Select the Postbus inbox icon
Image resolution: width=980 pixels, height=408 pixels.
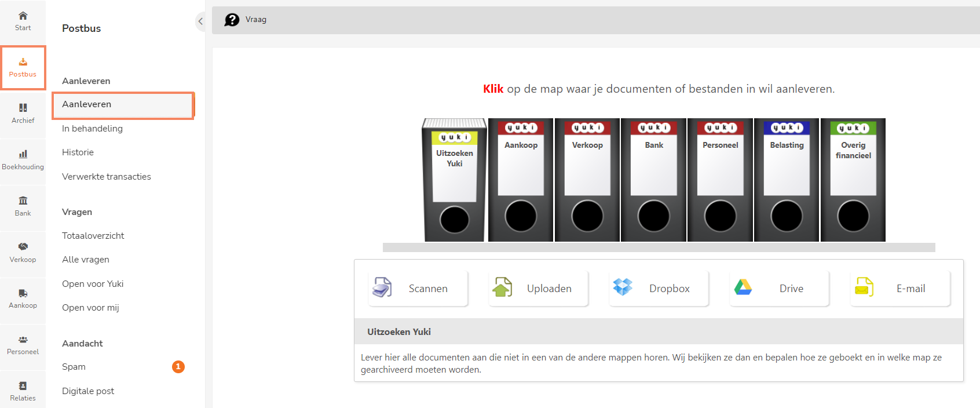pyautogui.click(x=23, y=61)
